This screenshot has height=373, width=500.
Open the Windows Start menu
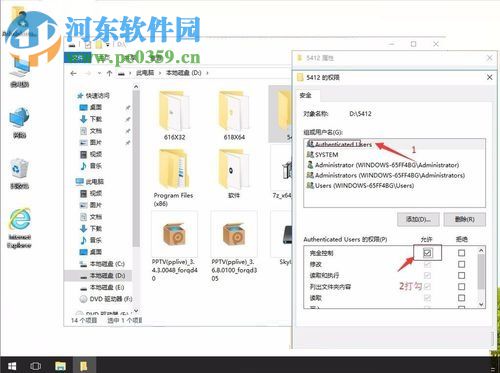pyautogui.click(x=12, y=366)
